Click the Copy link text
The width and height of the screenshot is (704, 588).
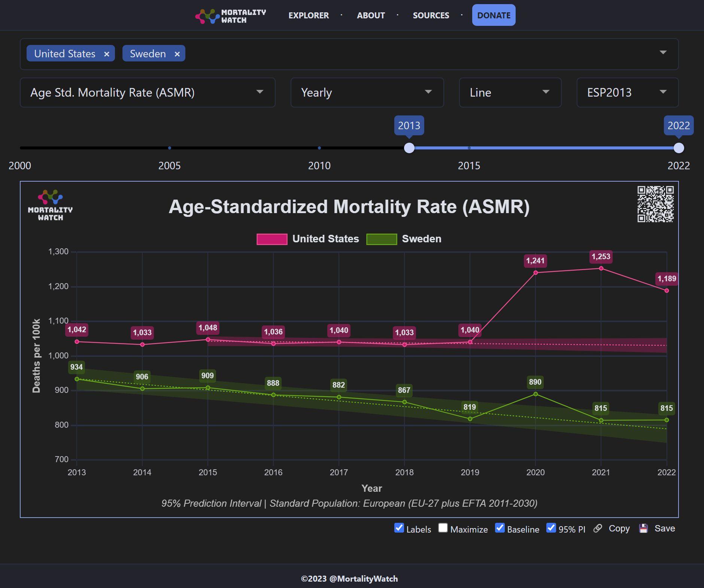click(x=619, y=528)
